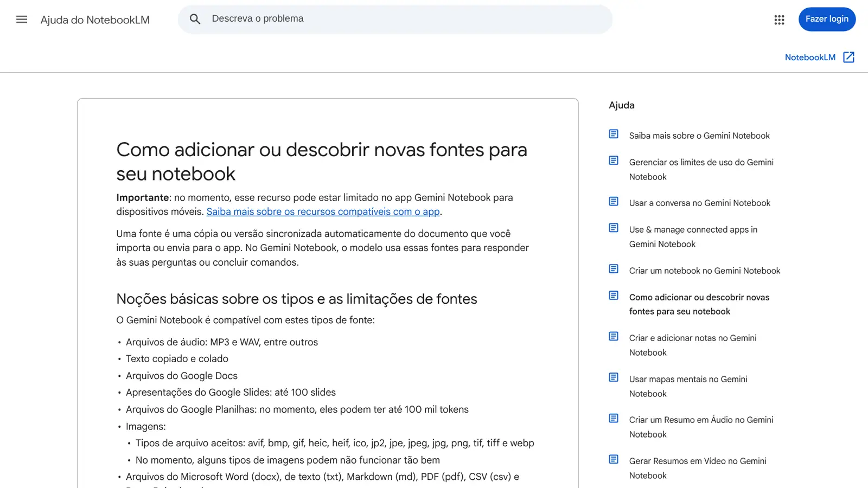Click the main article title heading
This screenshot has height=488, width=868.
click(322, 162)
